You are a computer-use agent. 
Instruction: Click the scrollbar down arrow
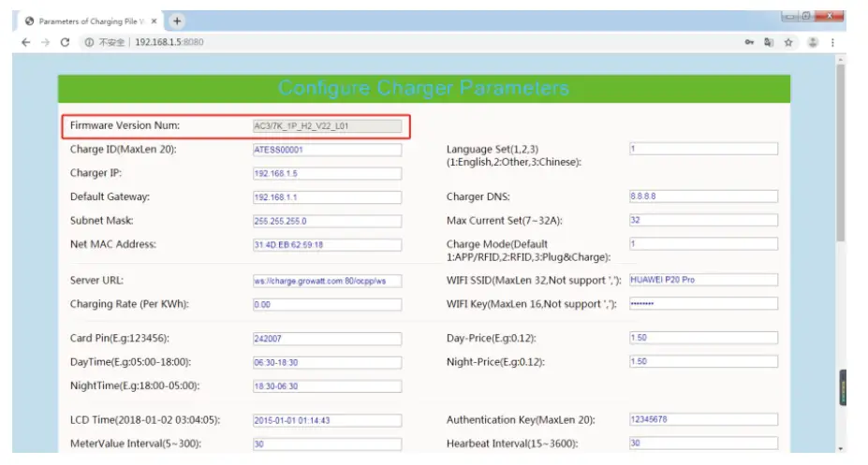(x=841, y=448)
